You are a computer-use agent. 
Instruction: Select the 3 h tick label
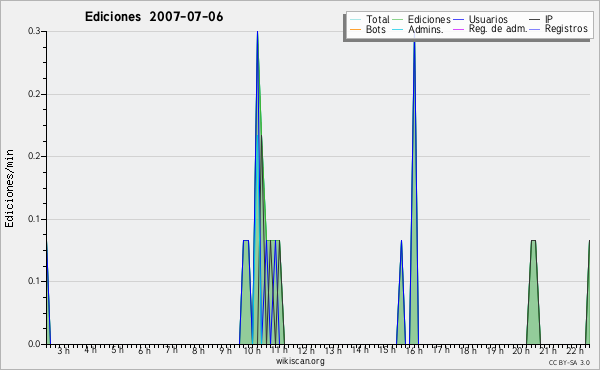pos(64,350)
